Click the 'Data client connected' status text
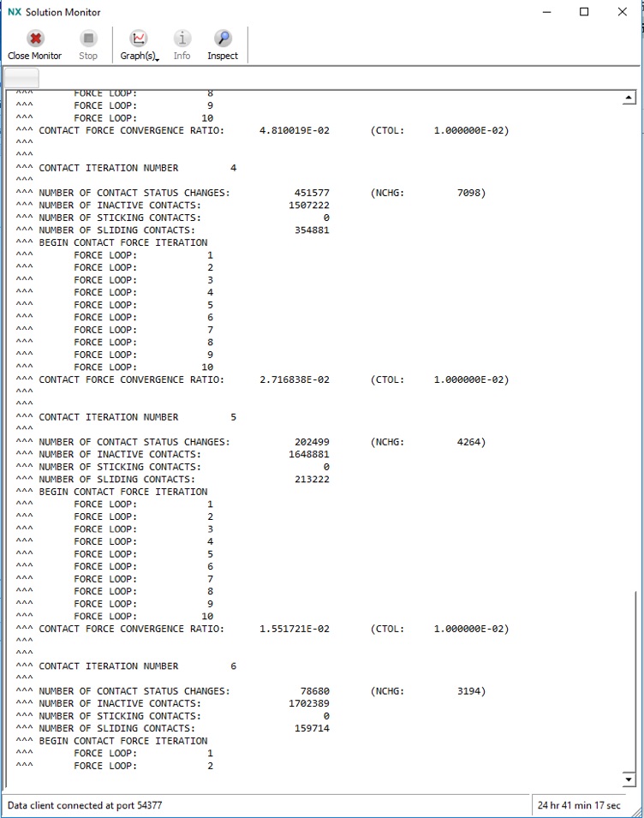The image size is (644, 818). click(x=85, y=805)
